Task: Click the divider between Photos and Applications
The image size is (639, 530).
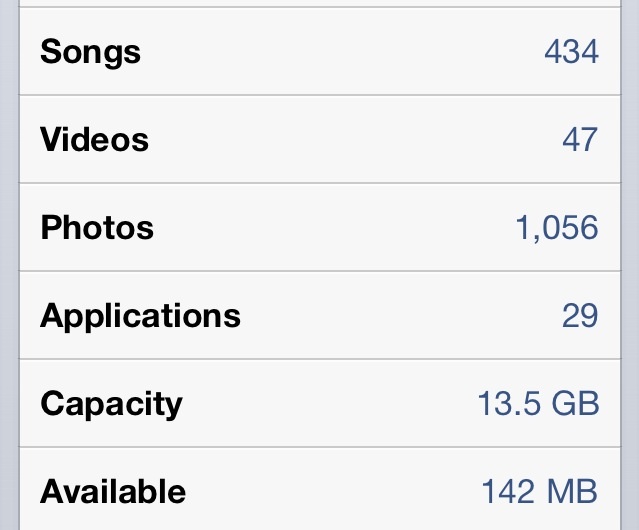Action: [x=320, y=271]
